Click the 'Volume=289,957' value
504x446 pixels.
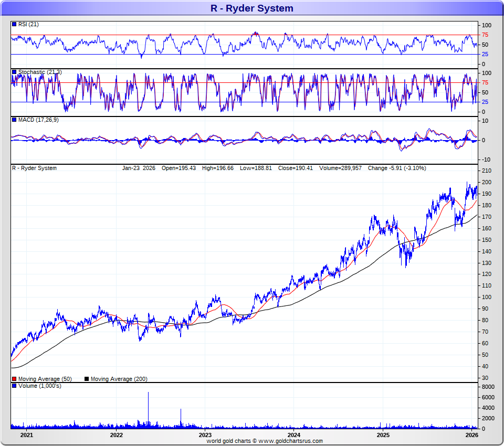click(340, 168)
